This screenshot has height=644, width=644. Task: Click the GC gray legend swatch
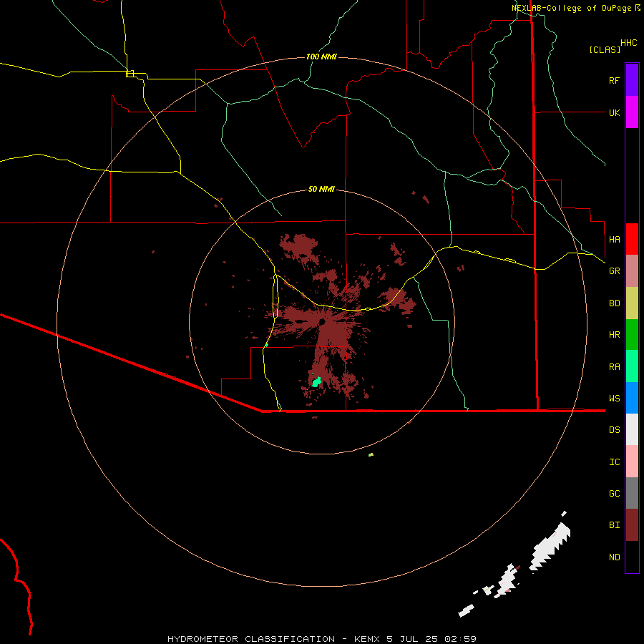pyautogui.click(x=632, y=493)
